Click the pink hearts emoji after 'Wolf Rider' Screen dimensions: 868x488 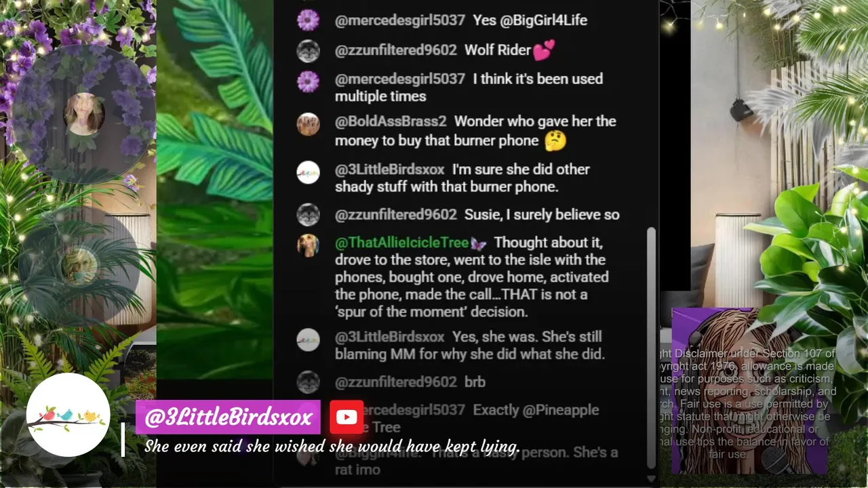click(x=544, y=50)
